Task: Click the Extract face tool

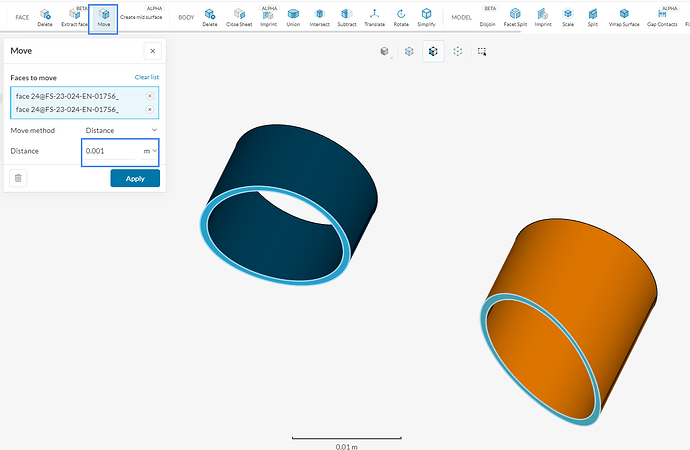Action: tap(74, 16)
